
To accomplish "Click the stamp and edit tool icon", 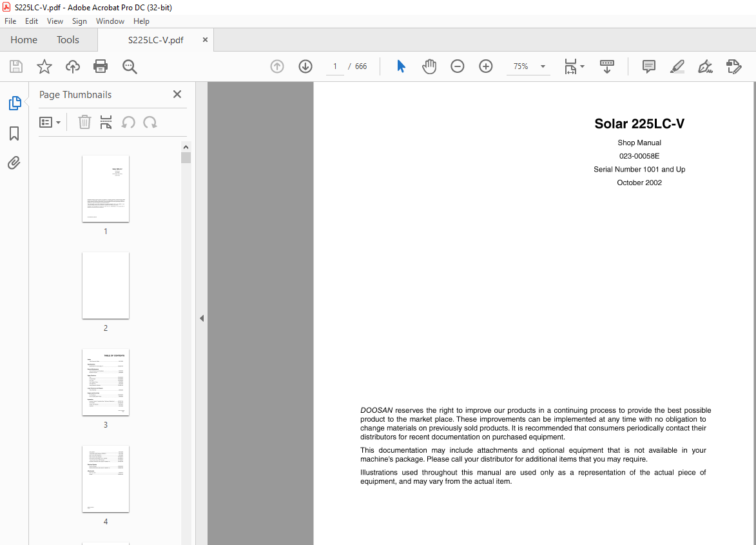I will click(734, 66).
